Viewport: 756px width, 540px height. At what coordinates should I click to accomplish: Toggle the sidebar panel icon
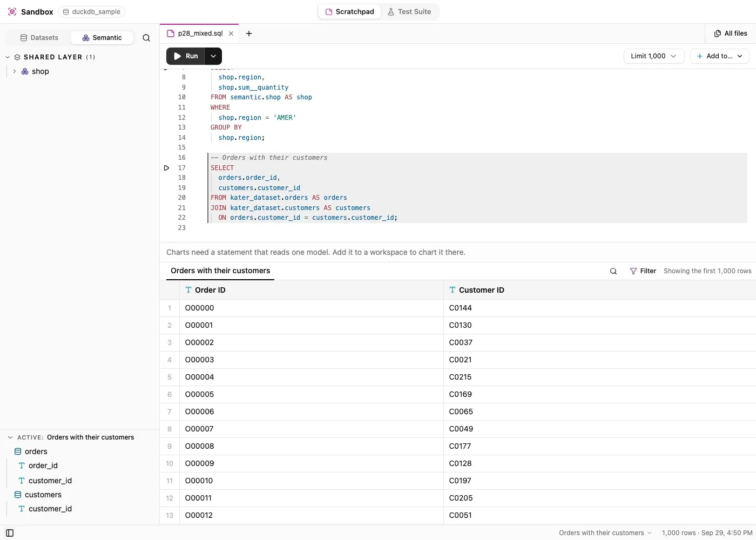pos(10,533)
